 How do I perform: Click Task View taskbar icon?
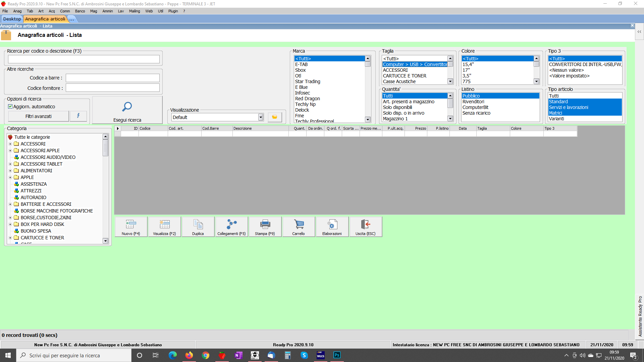(156, 355)
